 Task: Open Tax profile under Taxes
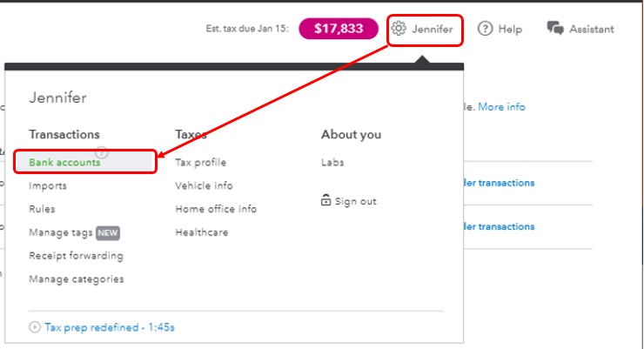tap(200, 162)
